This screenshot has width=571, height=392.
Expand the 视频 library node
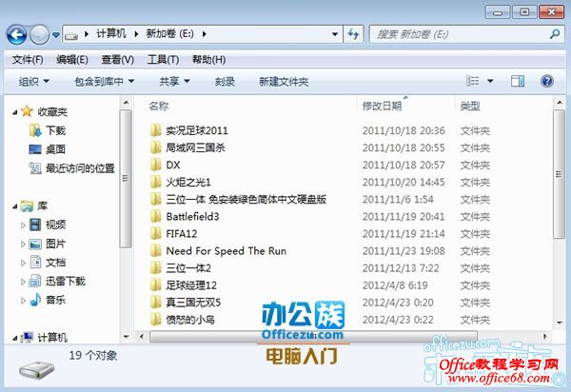click(23, 225)
